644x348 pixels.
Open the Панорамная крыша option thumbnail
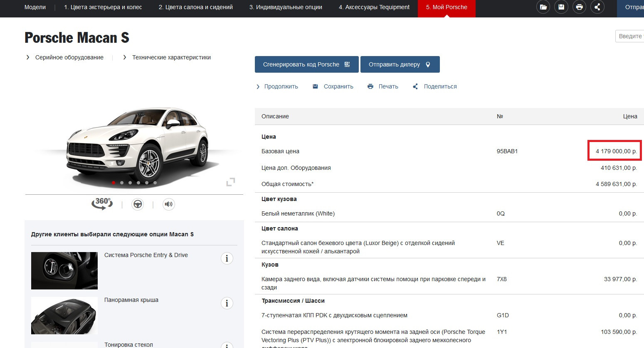[64, 316]
